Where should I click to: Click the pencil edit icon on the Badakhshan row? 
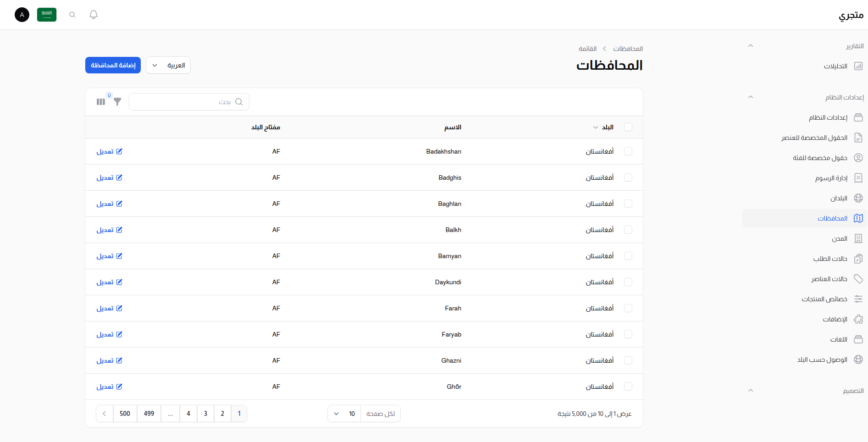(120, 150)
